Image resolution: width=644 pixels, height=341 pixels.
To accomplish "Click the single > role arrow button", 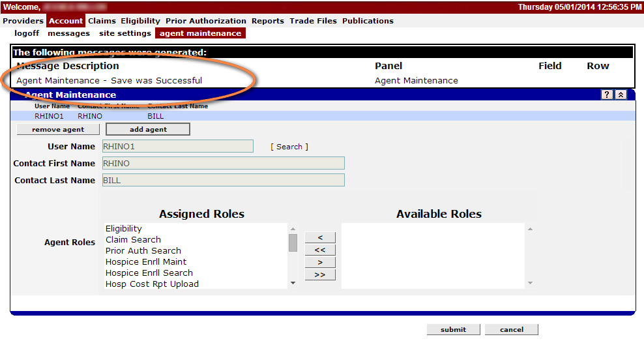I will tap(320, 262).
